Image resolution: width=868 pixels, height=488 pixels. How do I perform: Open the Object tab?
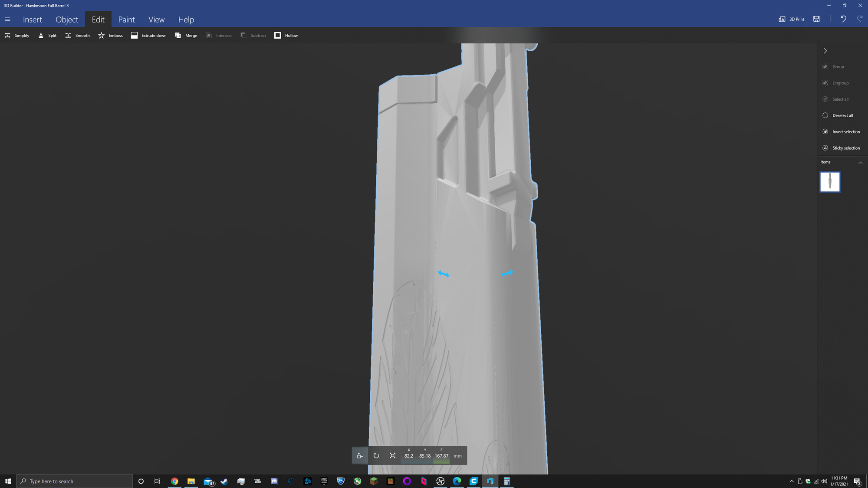click(x=67, y=20)
